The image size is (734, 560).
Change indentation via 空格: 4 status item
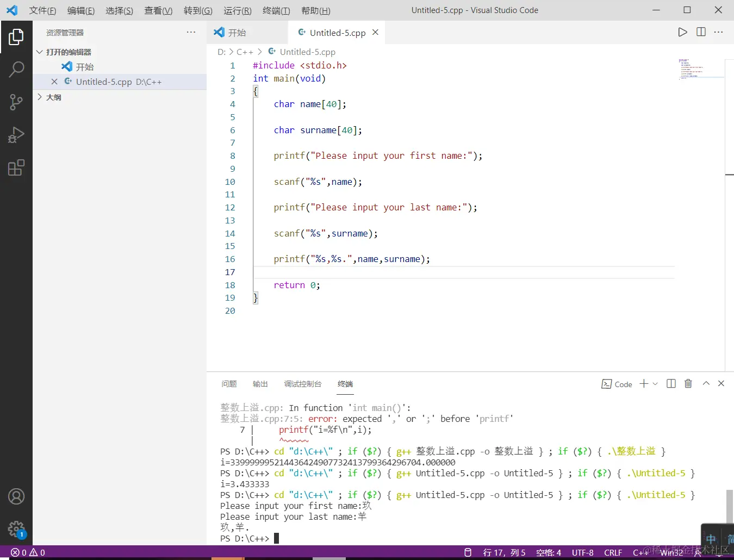click(548, 552)
